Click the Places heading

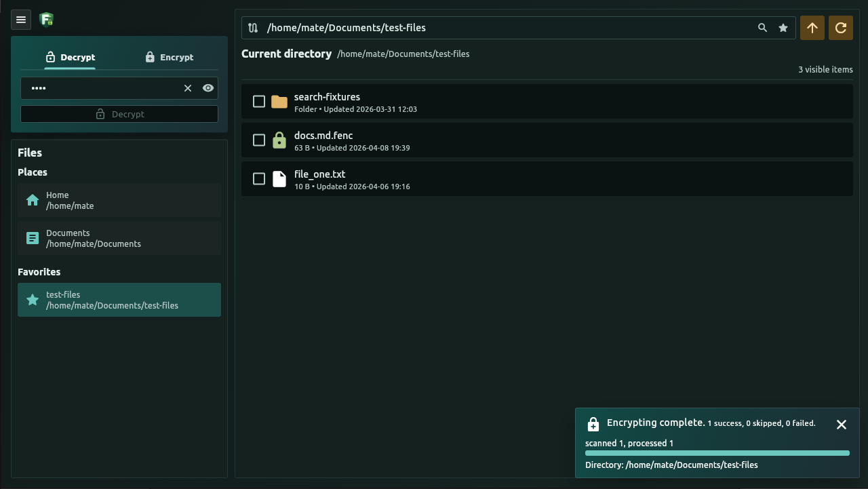click(x=33, y=172)
